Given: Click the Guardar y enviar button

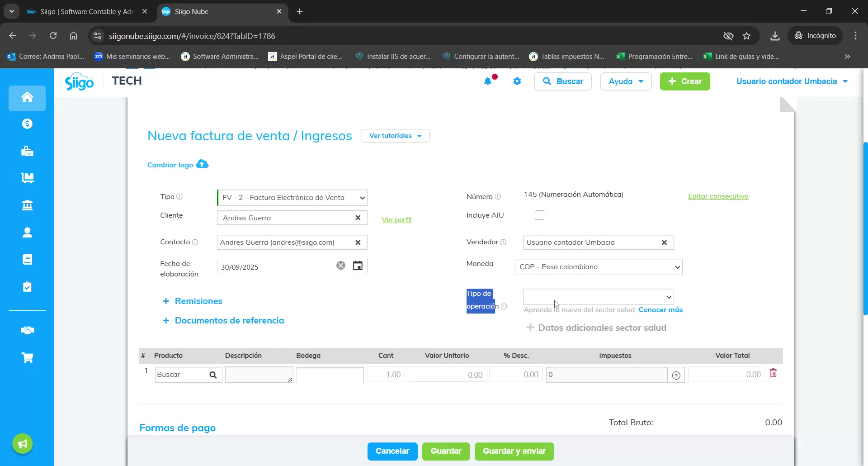Looking at the screenshot, I should tap(514, 451).
